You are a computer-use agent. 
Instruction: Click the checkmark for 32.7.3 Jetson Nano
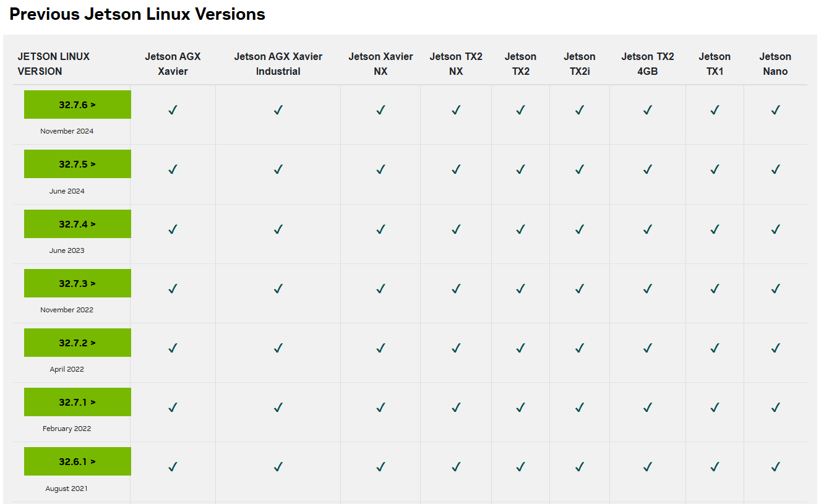coord(775,289)
